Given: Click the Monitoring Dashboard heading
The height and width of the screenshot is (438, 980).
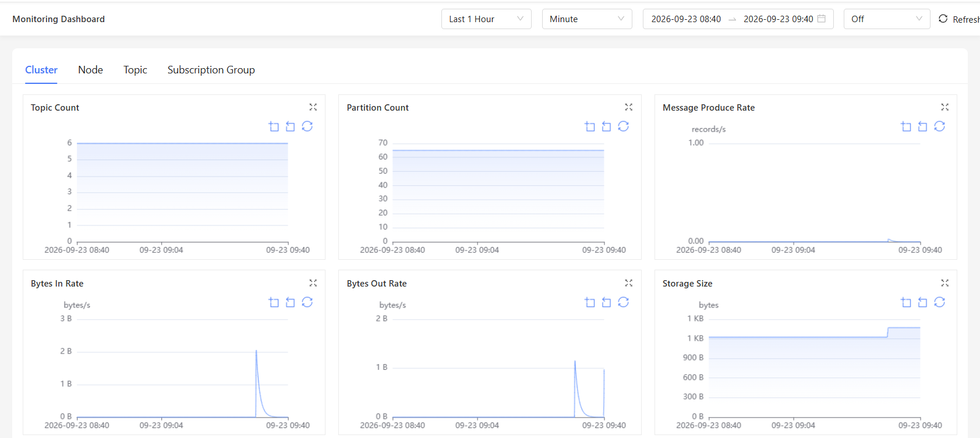Looking at the screenshot, I should click(x=59, y=19).
